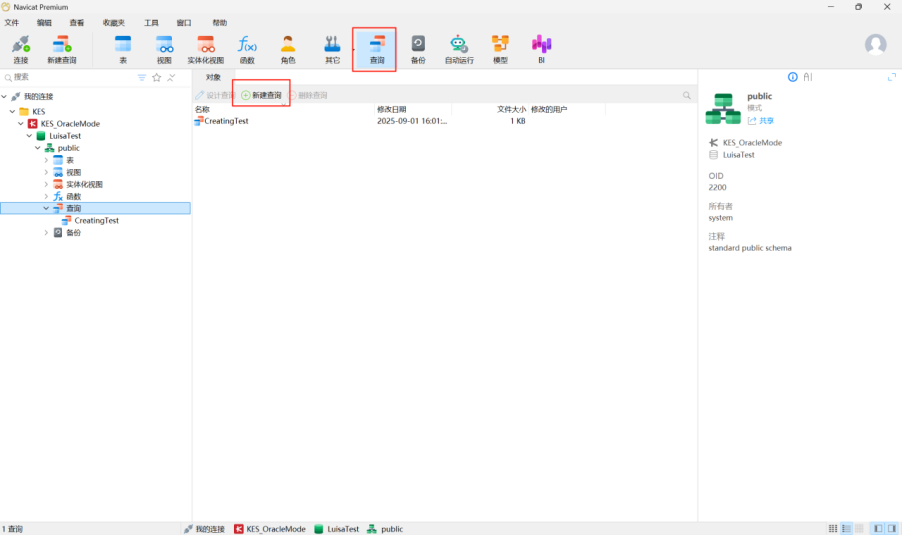
Task: Collapse the 查询 node in the tree
Action: tap(46, 208)
